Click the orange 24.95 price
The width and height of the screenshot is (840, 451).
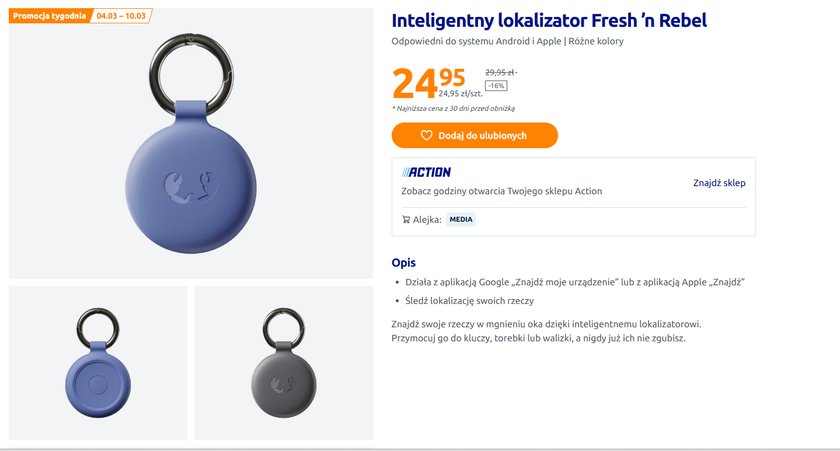pos(428,82)
